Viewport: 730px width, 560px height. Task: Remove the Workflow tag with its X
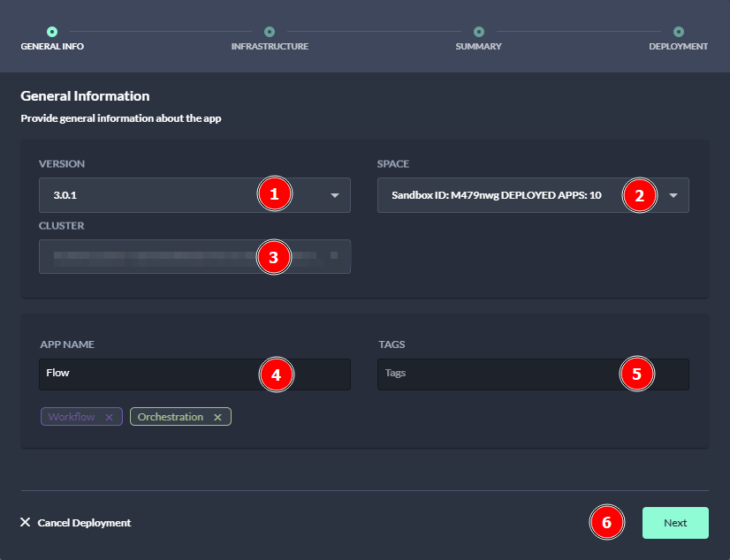[109, 417]
